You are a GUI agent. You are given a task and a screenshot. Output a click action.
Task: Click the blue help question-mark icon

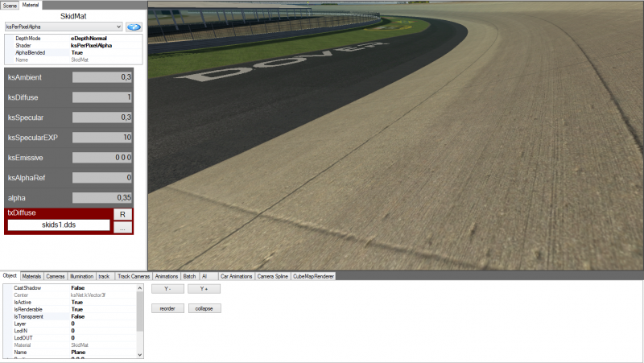coord(134,27)
